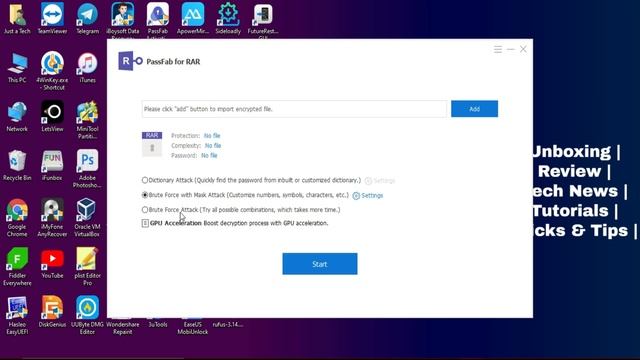Screen dimensions: 640x360
Task: Open the iMyFone AnyRecover shortcut
Action: (x=52, y=218)
